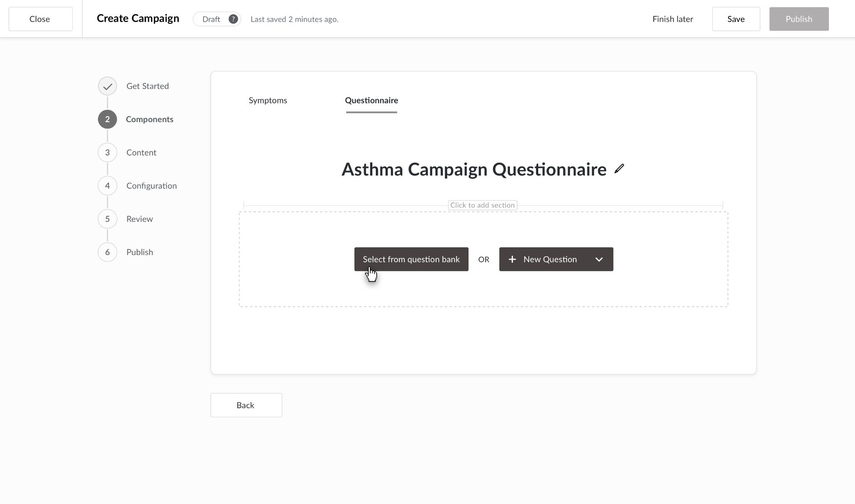Select the Questionnaire tab

click(371, 100)
